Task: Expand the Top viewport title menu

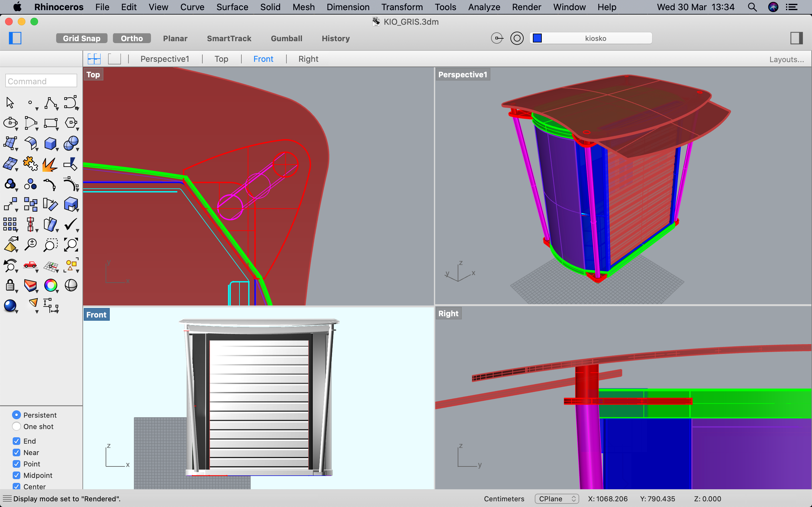Action: click(x=93, y=74)
